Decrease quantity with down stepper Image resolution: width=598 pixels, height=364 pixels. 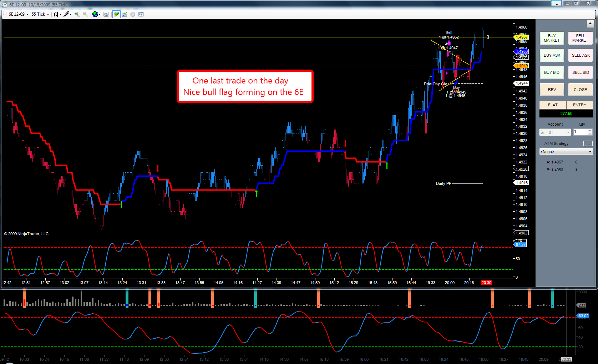point(590,134)
